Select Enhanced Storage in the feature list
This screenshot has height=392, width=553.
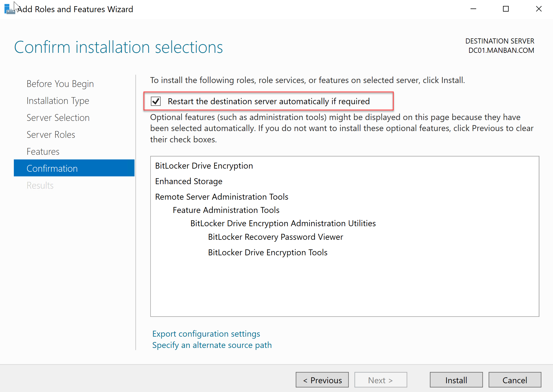189,181
